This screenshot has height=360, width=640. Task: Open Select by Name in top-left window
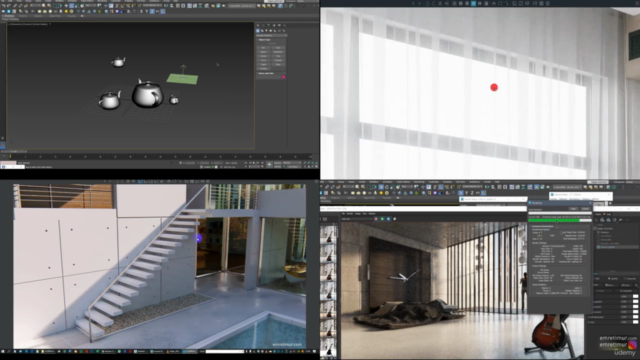(49, 5)
